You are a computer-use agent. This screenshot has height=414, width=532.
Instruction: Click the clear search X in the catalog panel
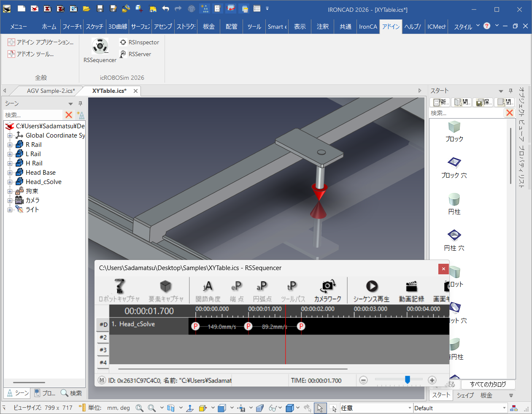(510, 113)
